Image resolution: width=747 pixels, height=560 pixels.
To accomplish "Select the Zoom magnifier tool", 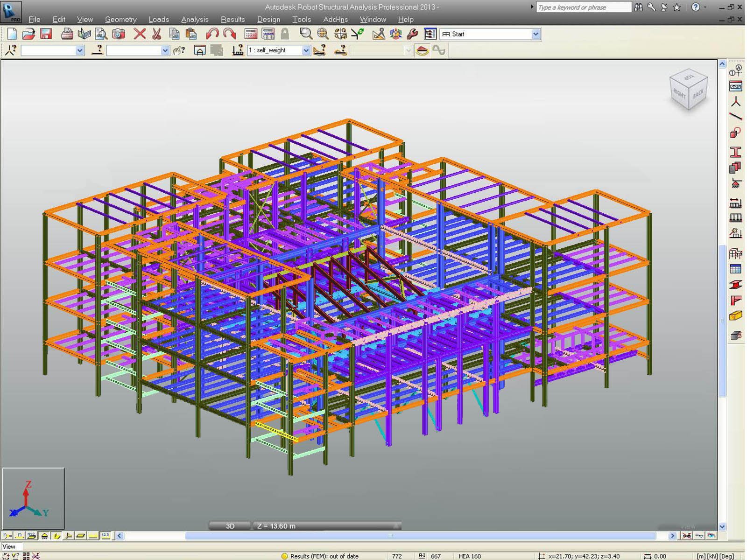I will [306, 34].
